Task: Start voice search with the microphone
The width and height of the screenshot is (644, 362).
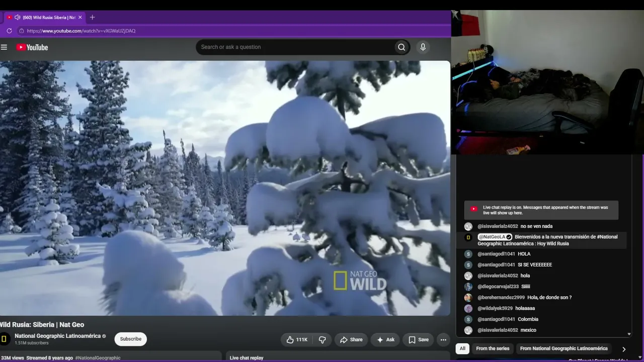Action: pos(423,47)
